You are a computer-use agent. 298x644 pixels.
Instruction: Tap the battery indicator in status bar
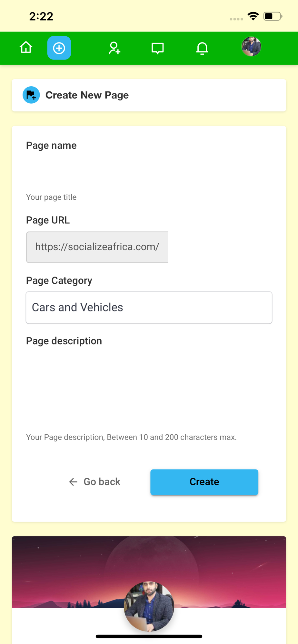click(x=273, y=16)
